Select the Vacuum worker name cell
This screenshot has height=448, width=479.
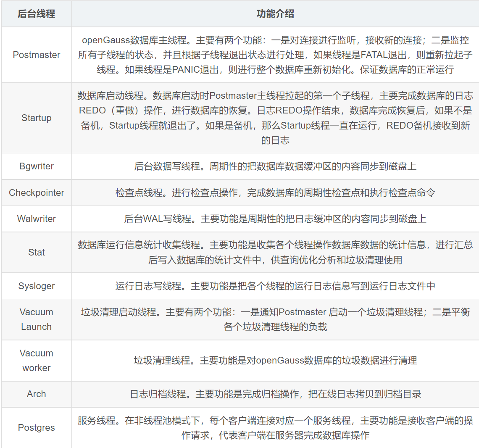click(37, 361)
